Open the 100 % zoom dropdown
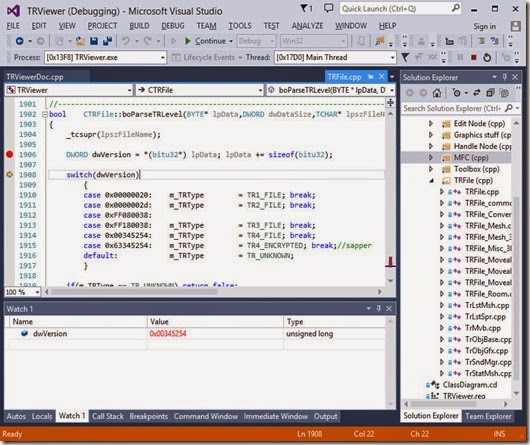Screen dimensions: 530x445 [37, 292]
